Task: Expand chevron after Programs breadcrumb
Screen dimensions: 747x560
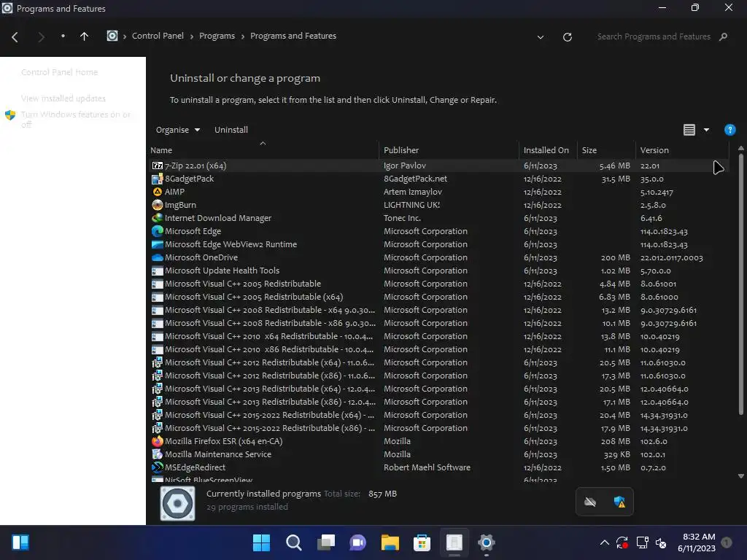Action: (242, 36)
